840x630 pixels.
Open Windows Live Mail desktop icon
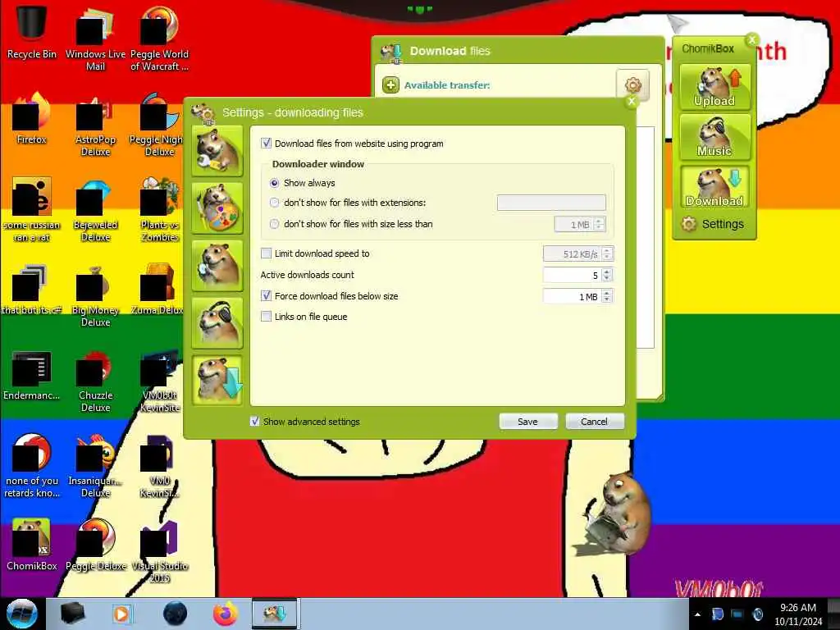tap(95, 38)
